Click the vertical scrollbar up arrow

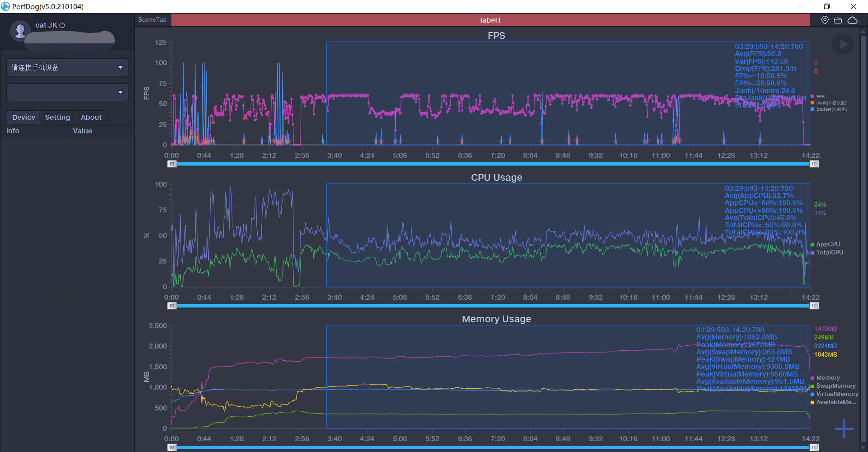pos(863,32)
